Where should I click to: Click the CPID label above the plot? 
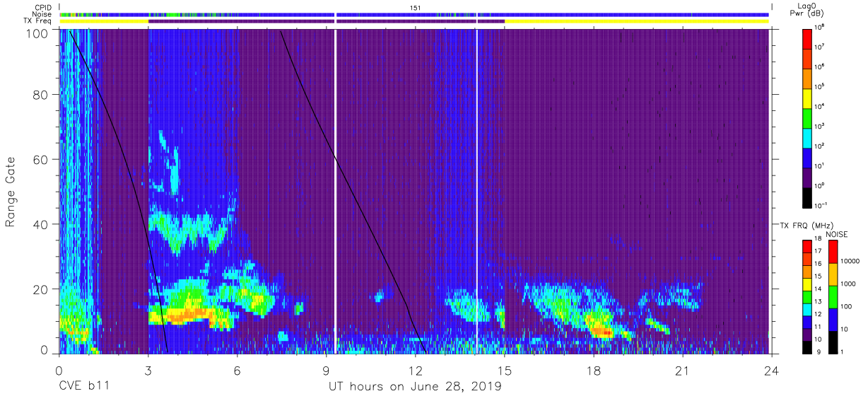pyautogui.click(x=43, y=7)
